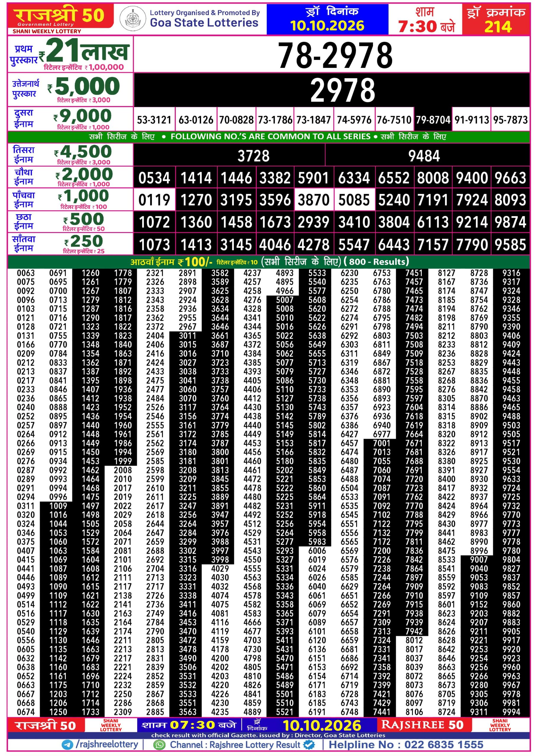Click the Goa State Lotteries heading
535x756 pixels.
[x=204, y=23]
